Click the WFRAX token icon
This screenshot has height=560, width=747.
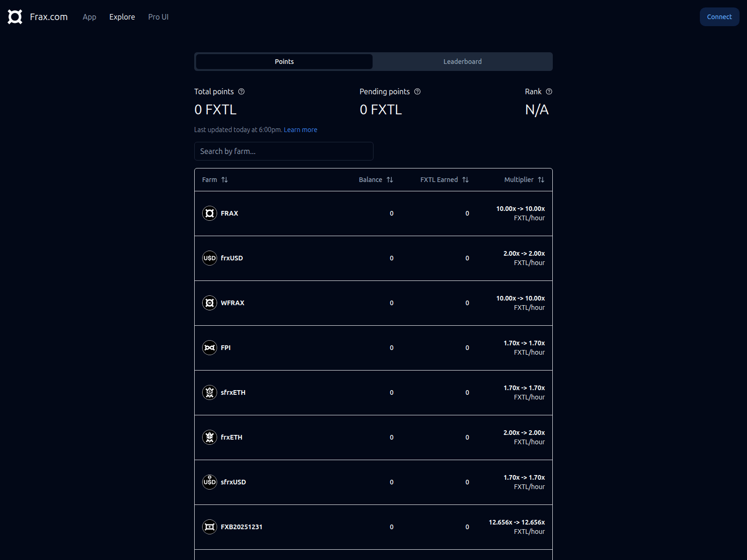pyautogui.click(x=210, y=303)
